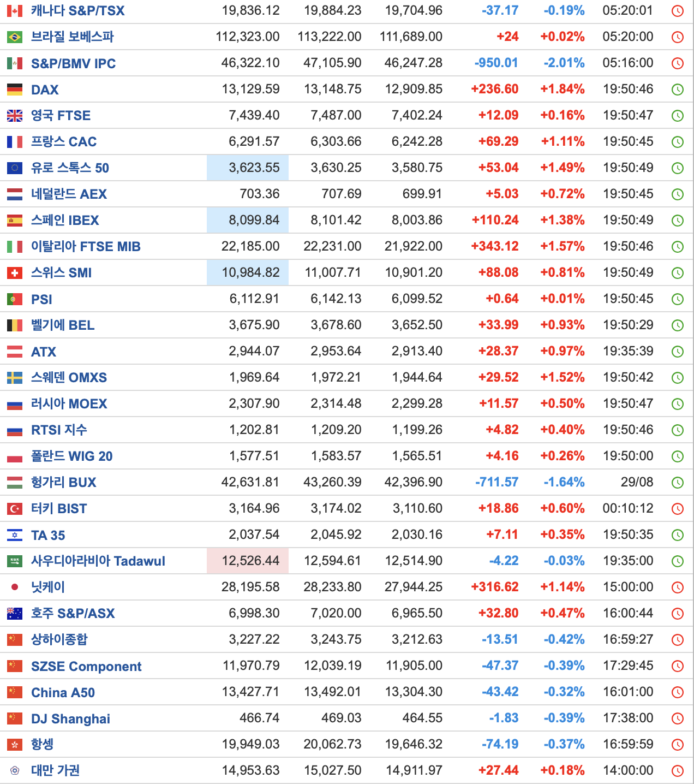The image size is (694, 784).
Task: Open the 스페인 IBEX index link
Action: tap(65, 220)
